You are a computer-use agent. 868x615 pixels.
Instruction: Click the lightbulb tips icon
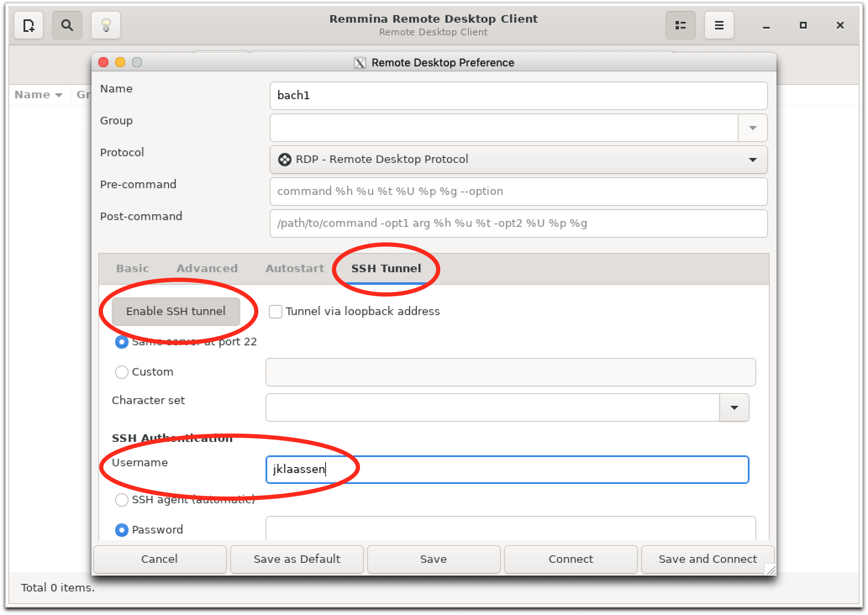[x=106, y=26]
